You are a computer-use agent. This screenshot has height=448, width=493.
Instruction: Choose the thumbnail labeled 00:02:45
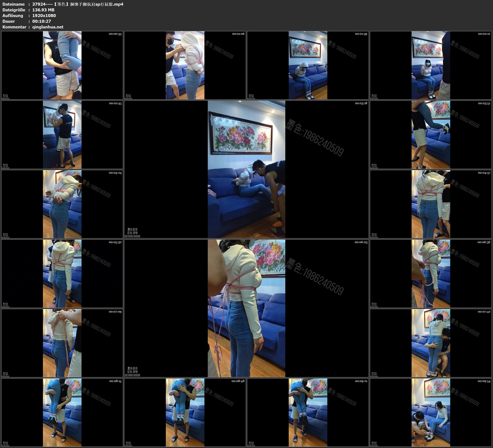(x=62, y=134)
